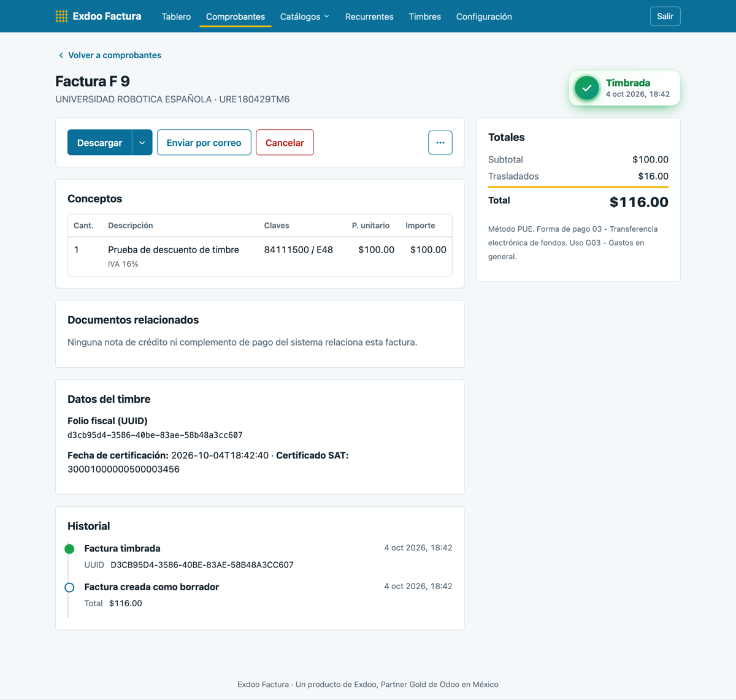Click Enviar por correo button
Image resolution: width=736 pixels, height=700 pixels.
point(204,143)
